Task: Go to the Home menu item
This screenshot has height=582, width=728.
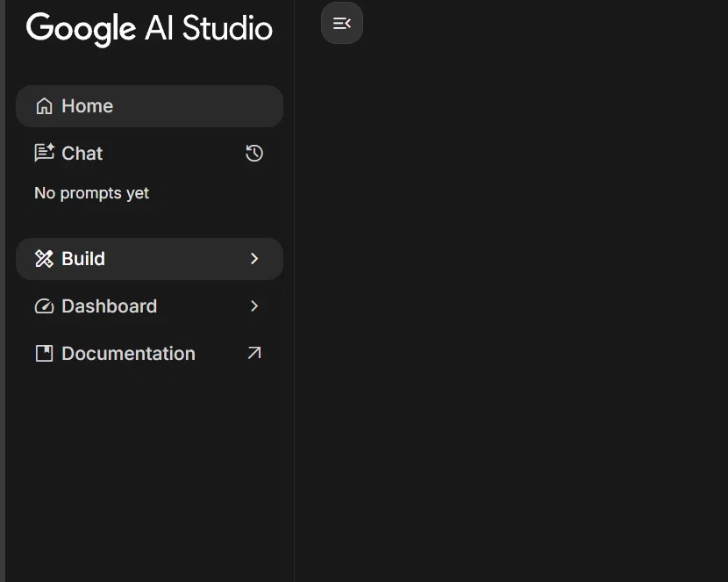Action: (x=149, y=106)
